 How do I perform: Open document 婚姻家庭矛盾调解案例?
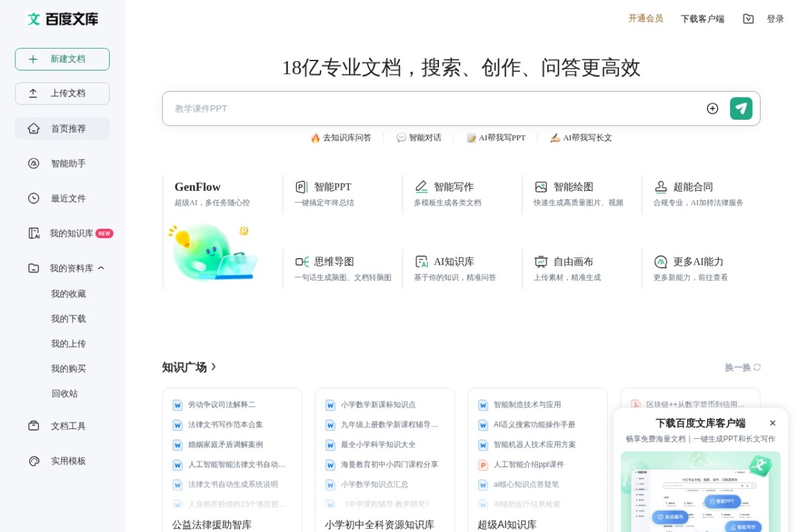[x=225, y=444]
